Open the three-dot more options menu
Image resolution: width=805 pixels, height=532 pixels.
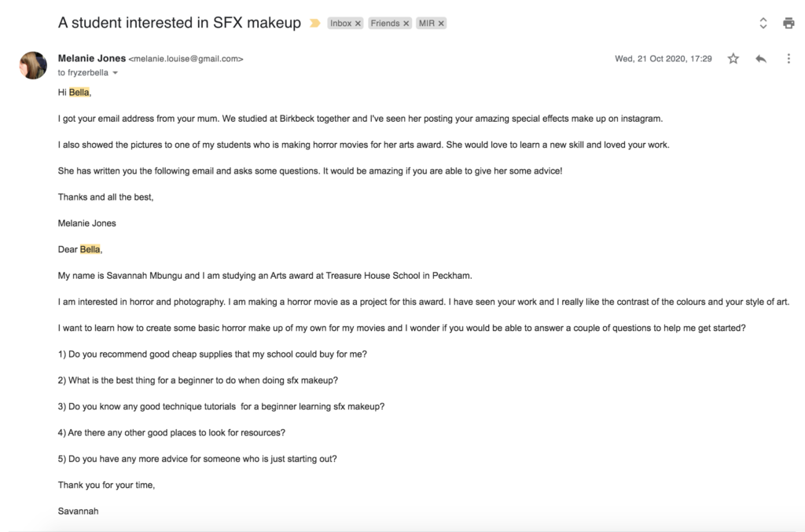[788, 58]
